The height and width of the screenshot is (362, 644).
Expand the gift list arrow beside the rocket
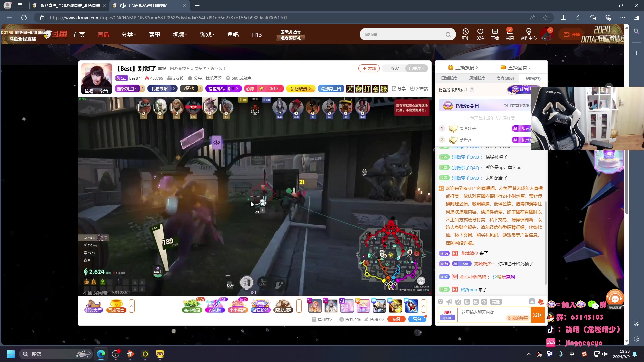424,306
